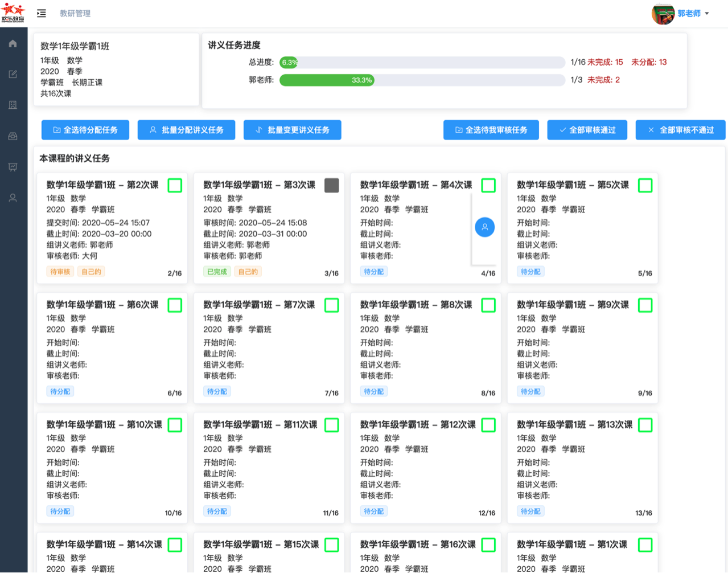Check the 第10次课 card checkbox
Screen dimensions: 728x573
coord(175,425)
